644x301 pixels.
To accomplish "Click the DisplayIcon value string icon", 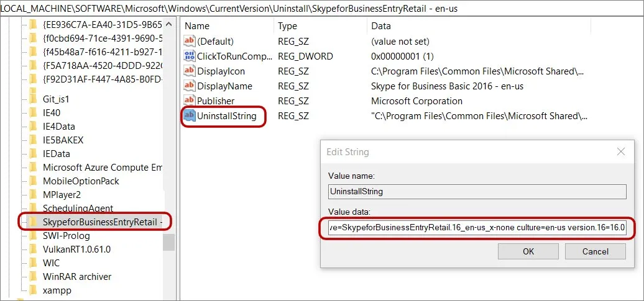I will click(190, 71).
